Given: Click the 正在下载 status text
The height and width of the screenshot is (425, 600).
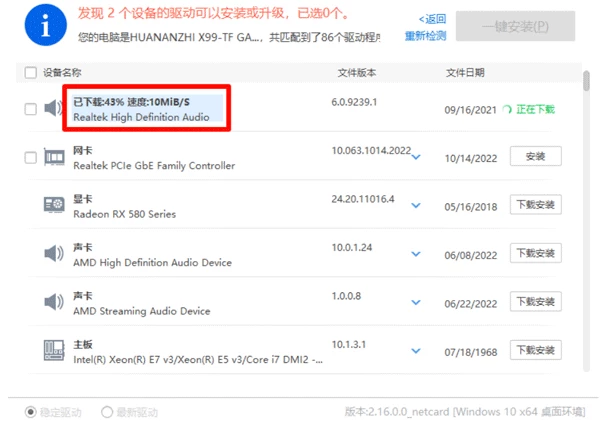Looking at the screenshot, I should 535,110.
